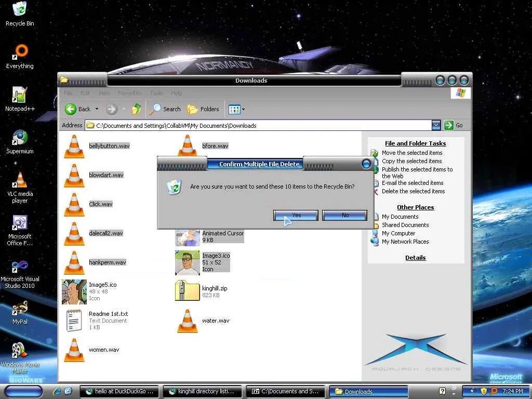The image size is (532, 399).
Task: Select the Image5.ico thumbnail
Action: tap(74, 292)
